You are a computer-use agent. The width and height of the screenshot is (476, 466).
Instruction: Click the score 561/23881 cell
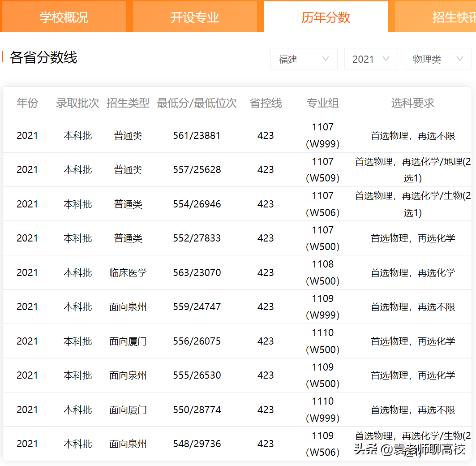coord(197,135)
